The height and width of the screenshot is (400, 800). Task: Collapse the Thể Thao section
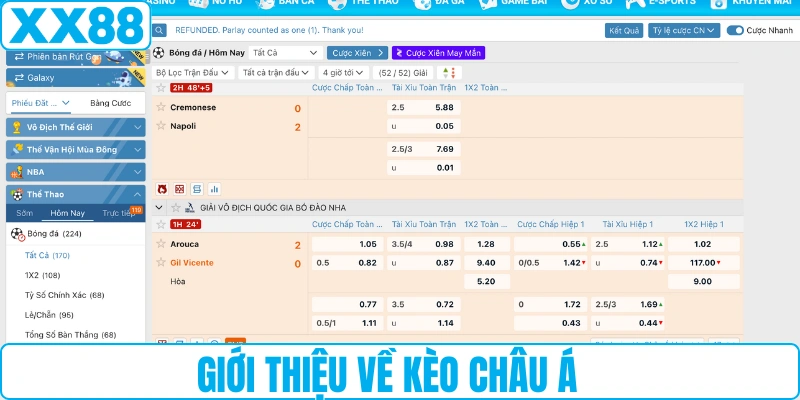[x=76, y=194]
